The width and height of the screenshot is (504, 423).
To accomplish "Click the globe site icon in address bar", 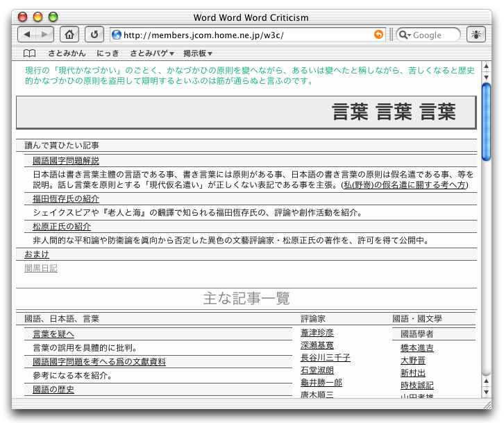I will [117, 35].
